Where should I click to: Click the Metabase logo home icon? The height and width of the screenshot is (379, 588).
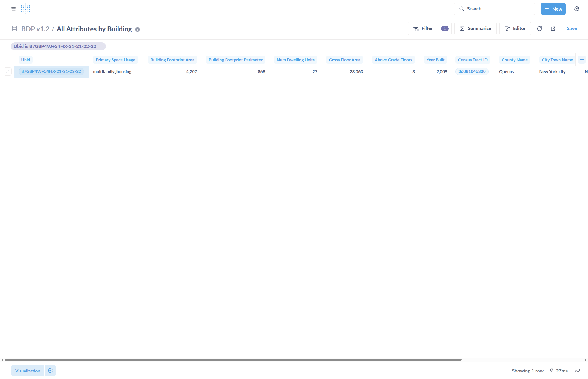pos(25,9)
